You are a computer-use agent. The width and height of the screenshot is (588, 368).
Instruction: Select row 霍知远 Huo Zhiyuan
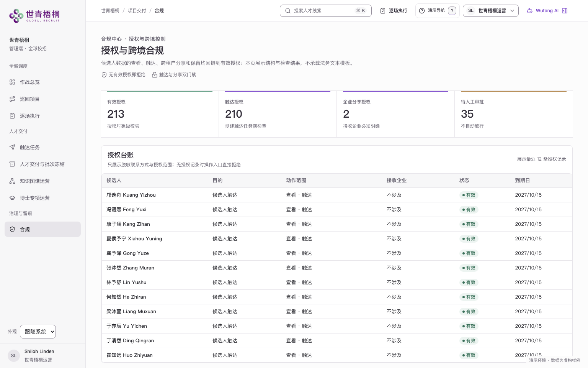click(337, 355)
